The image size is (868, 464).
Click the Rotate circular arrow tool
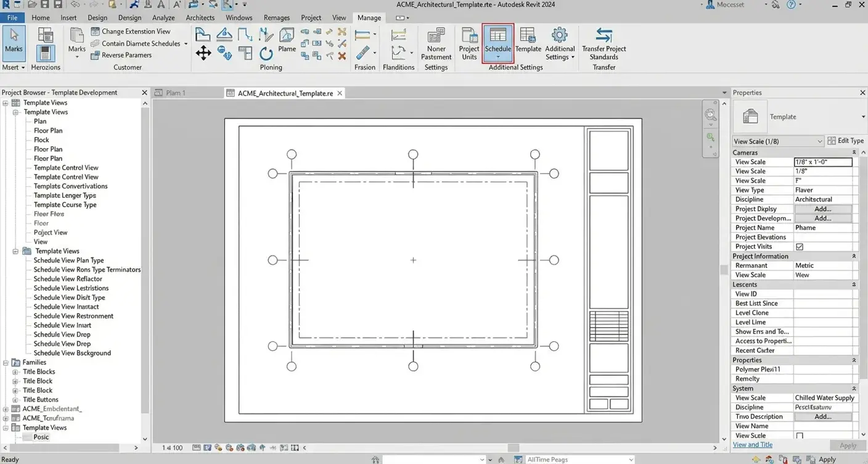(x=266, y=53)
